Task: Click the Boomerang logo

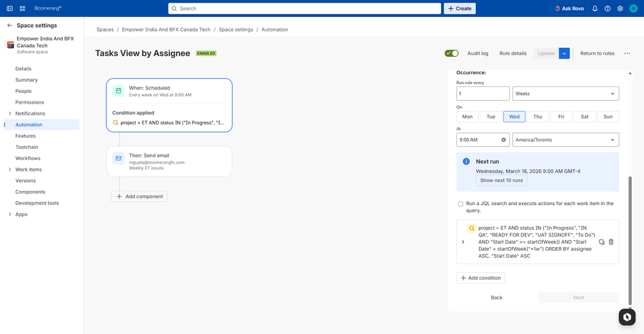Action: [48, 8]
